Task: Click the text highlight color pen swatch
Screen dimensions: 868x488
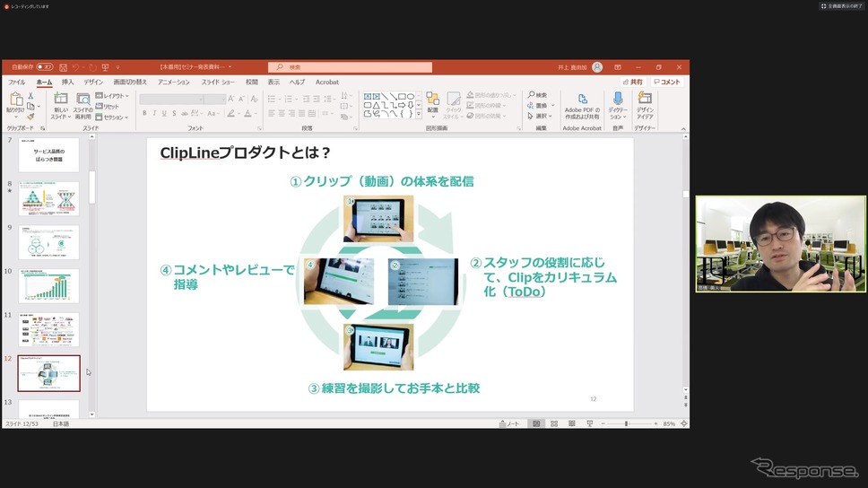Action: pyautogui.click(x=230, y=114)
